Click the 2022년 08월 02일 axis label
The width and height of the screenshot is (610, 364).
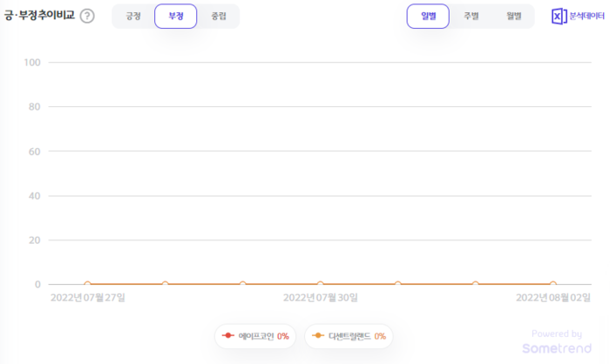552,298
